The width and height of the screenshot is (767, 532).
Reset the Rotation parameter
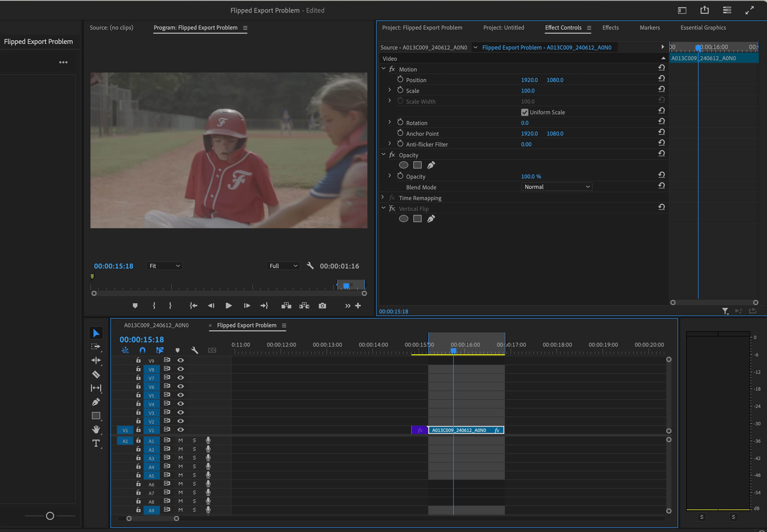coord(661,121)
